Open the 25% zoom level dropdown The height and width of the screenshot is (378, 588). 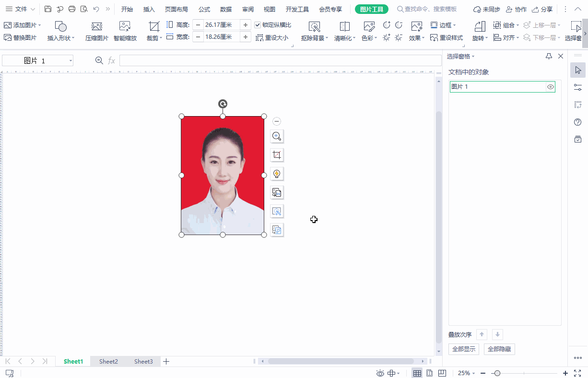(467, 373)
